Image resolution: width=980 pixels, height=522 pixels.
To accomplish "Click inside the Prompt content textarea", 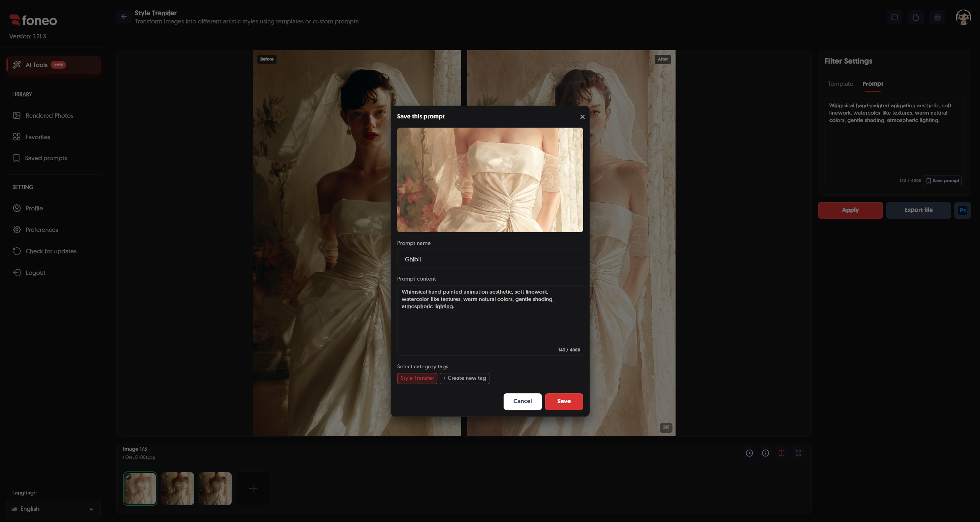I will click(x=490, y=320).
